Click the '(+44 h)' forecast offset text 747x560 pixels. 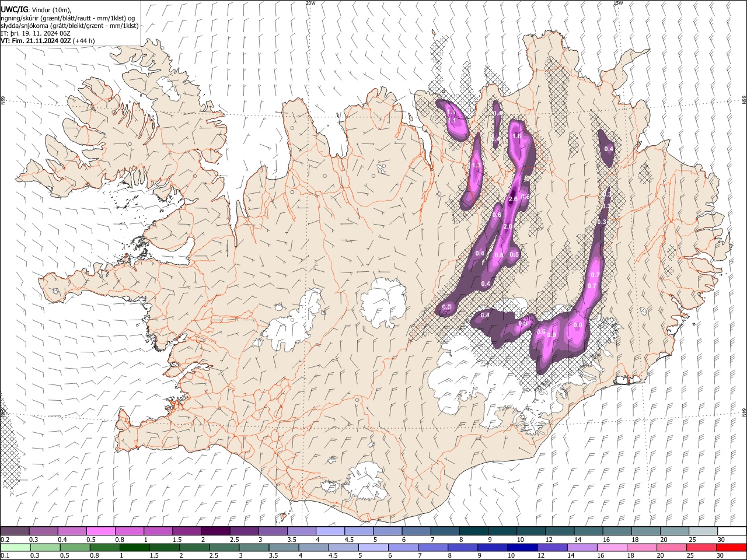coord(84,41)
